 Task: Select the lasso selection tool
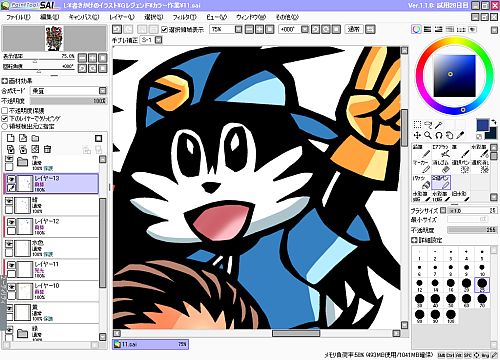click(428, 125)
